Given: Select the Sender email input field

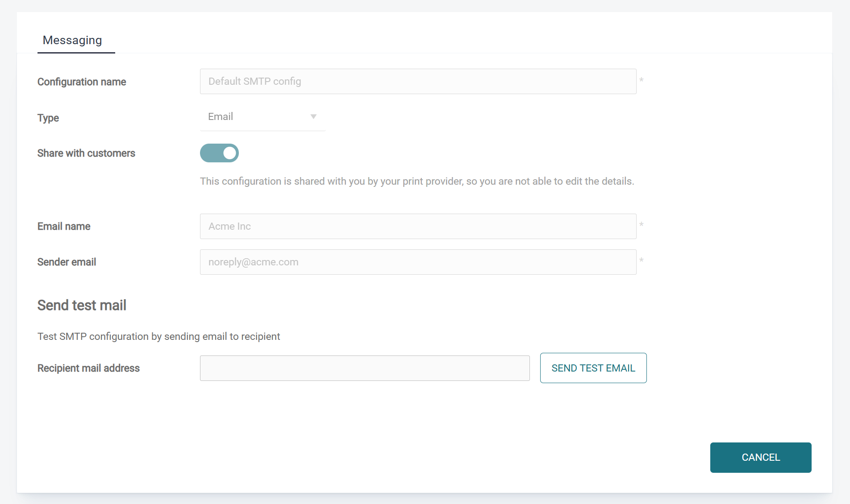Looking at the screenshot, I should coord(418,262).
